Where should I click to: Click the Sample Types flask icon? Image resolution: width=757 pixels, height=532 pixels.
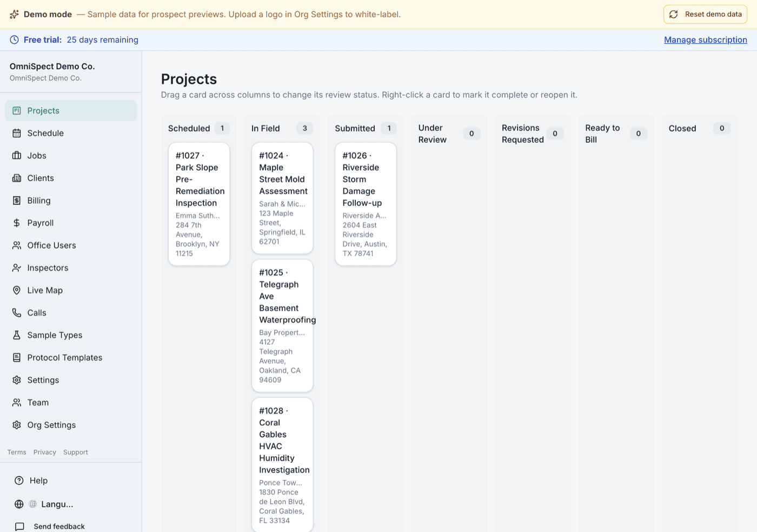(17, 335)
